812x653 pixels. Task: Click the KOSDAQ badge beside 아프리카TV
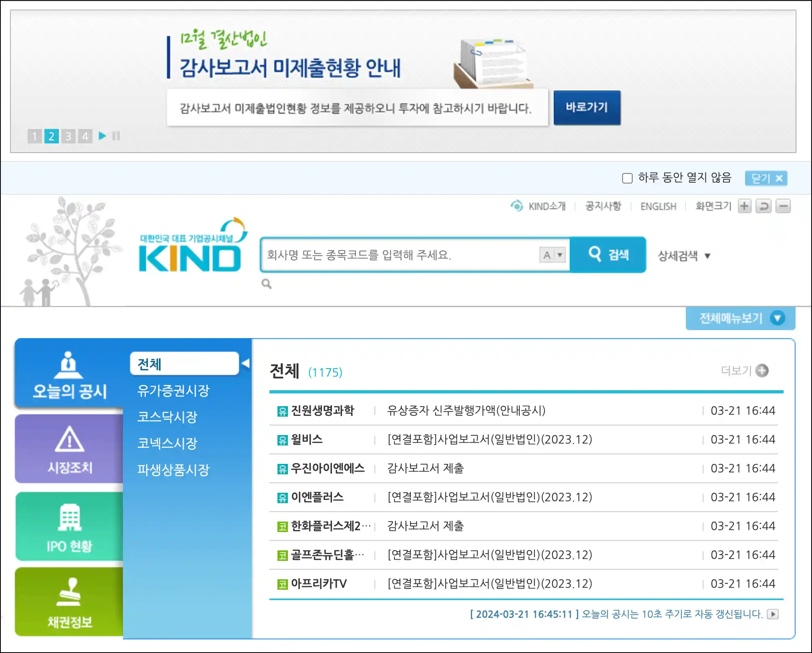point(282,584)
